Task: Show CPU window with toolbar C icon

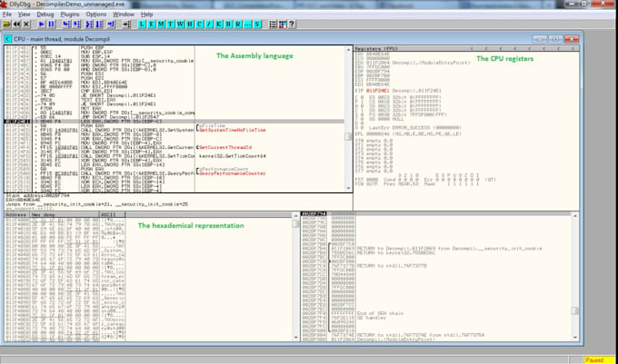Action: [199, 25]
